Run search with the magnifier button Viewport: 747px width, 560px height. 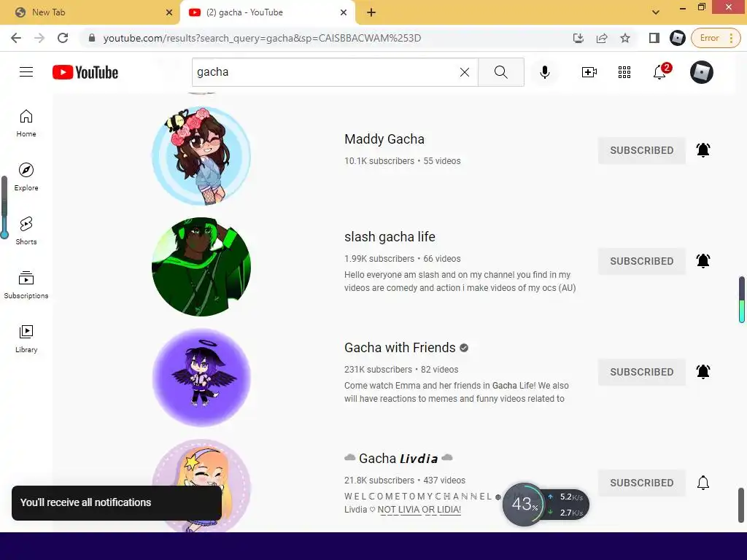point(500,72)
